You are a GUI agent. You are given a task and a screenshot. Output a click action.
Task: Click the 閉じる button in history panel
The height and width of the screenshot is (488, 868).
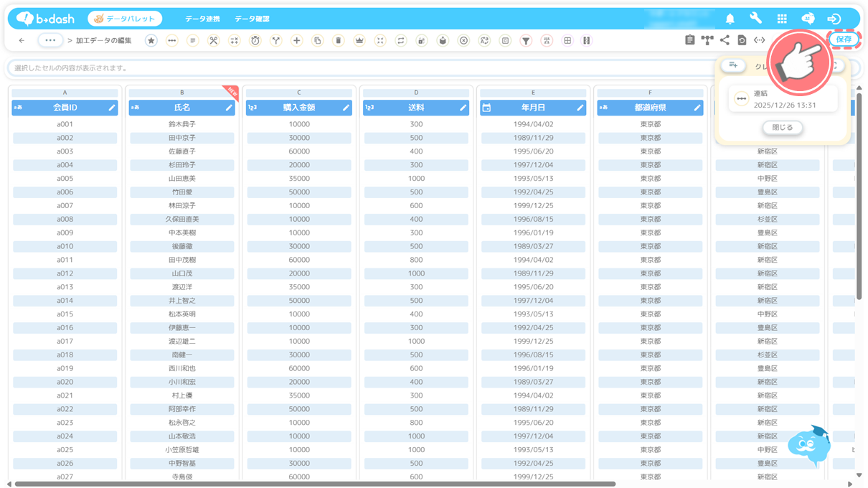click(782, 128)
